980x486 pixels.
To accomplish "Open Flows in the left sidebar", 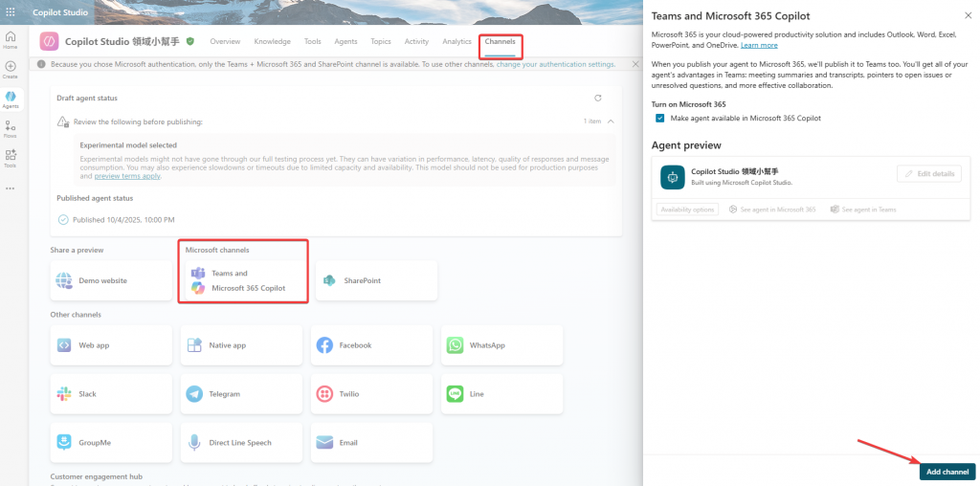I will point(11,129).
